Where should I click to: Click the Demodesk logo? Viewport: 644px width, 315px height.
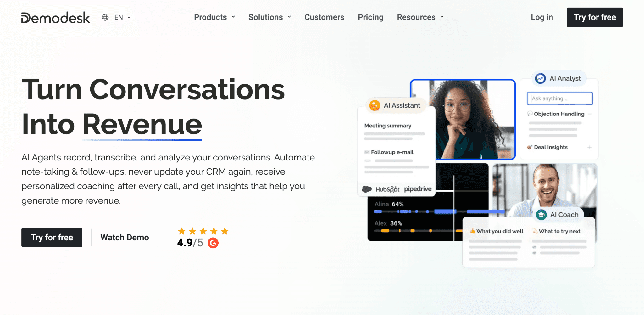55,17
